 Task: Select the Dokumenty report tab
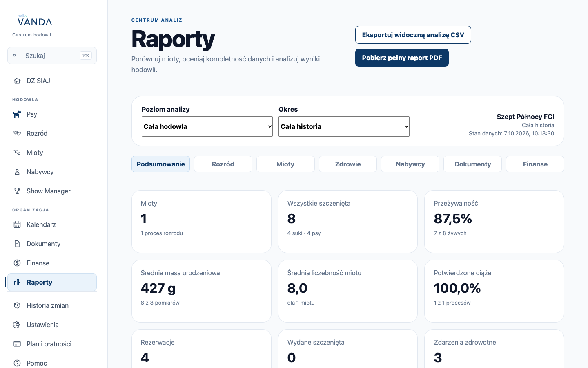coord(473,164)
